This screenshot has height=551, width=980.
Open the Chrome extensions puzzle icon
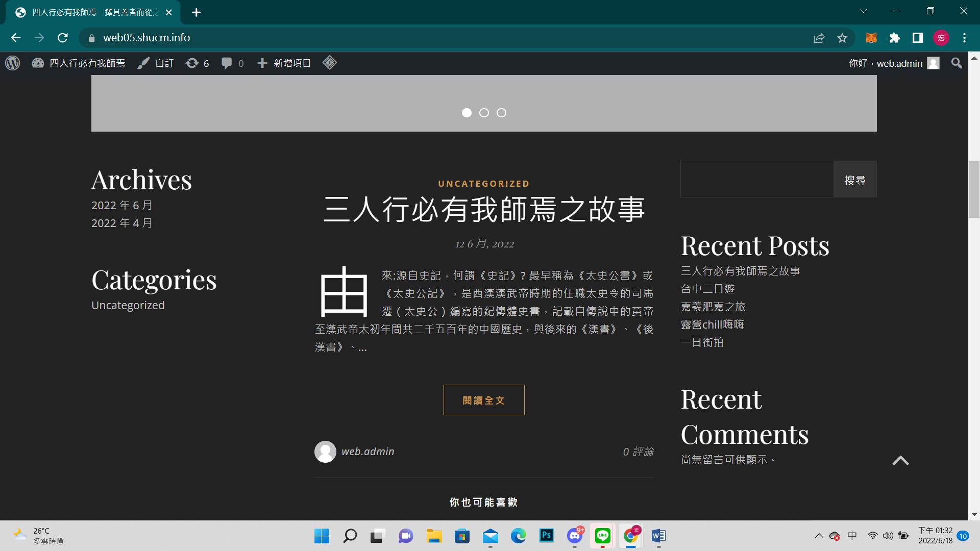point(894,38)
